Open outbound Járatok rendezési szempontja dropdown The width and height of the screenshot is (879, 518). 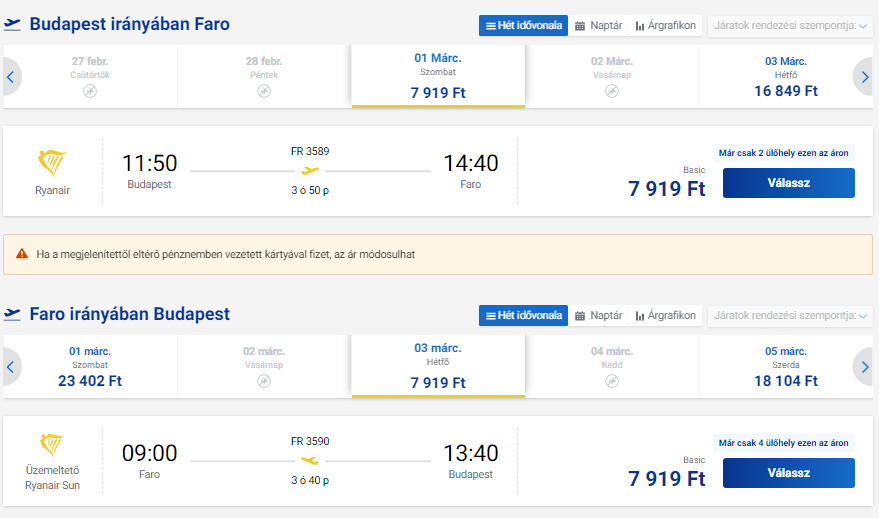pos(789,26)
